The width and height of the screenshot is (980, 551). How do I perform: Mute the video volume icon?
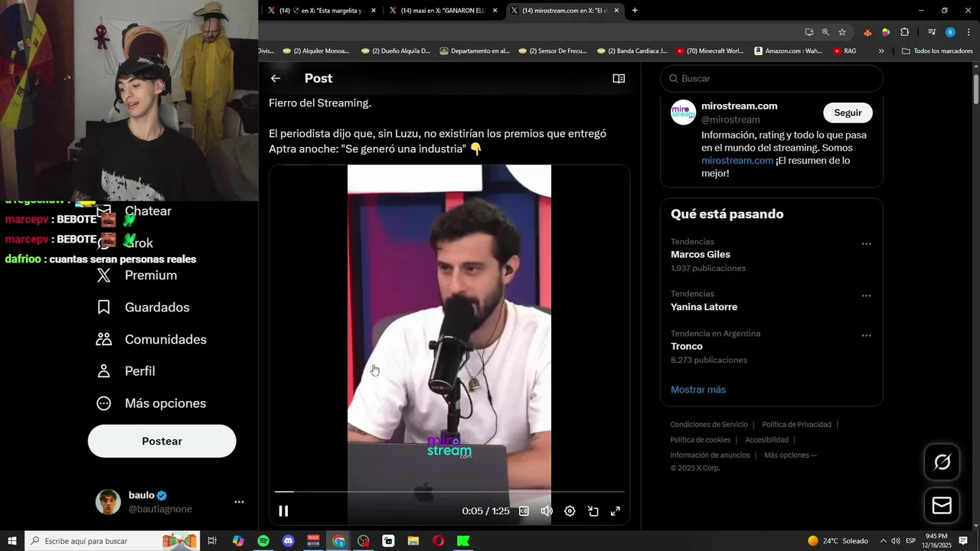pyautogui.click(x=547, y=511)
